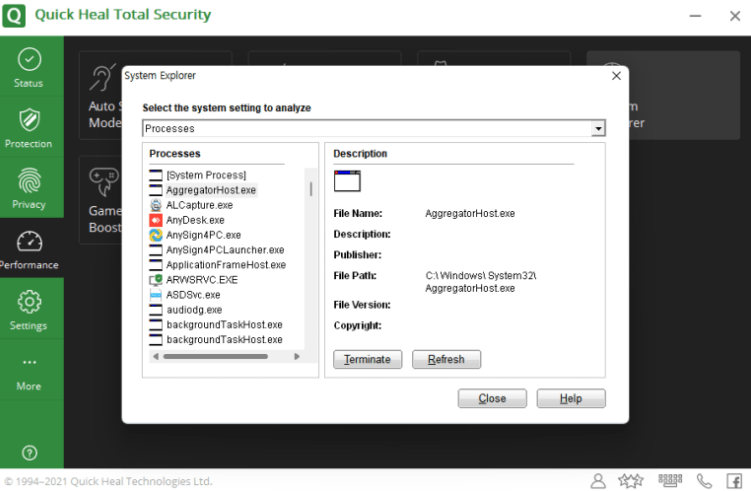Open the Status section in sidebar
Image resolution: width=751 pixels, height=491 pixels.
click(x=29, y=66)
